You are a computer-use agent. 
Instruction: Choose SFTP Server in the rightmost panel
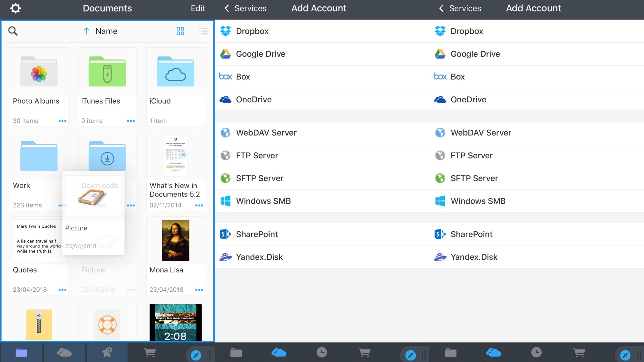[537, 178]
